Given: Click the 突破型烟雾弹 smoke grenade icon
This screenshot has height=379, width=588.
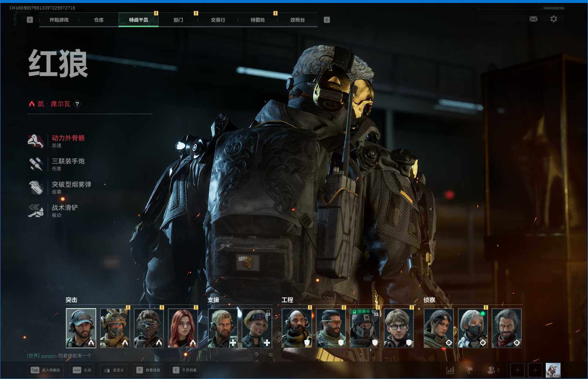Looking at the screenshot, I should (36, 187).
